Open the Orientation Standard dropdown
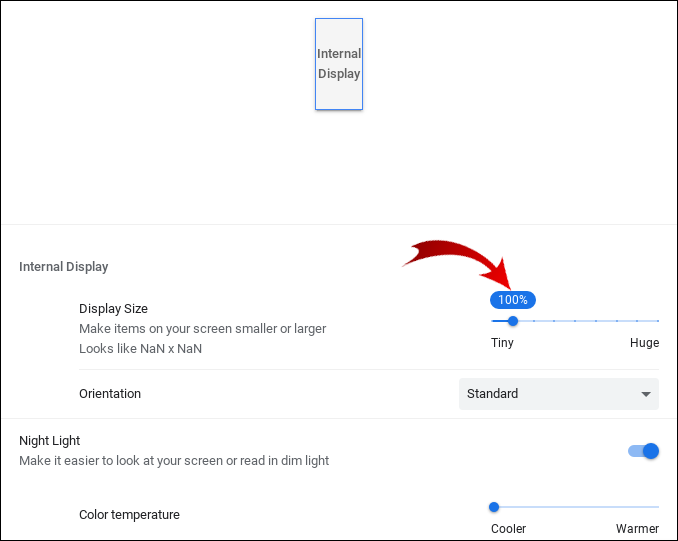 pyautogui.click(x=558, y=394)
